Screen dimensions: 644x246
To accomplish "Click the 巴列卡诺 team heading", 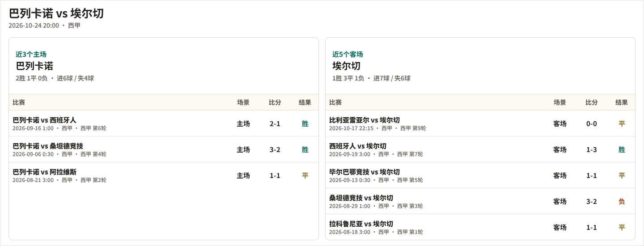I will [34, 66].
